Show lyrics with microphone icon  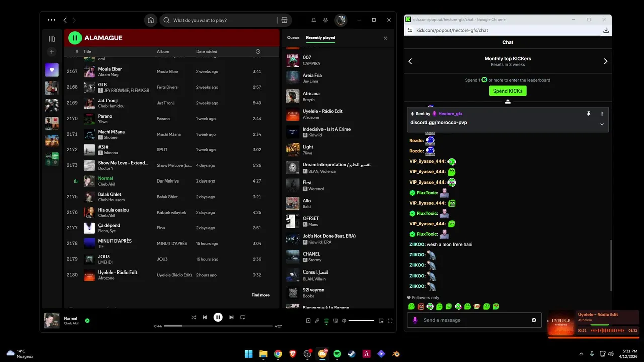point(317,320)
